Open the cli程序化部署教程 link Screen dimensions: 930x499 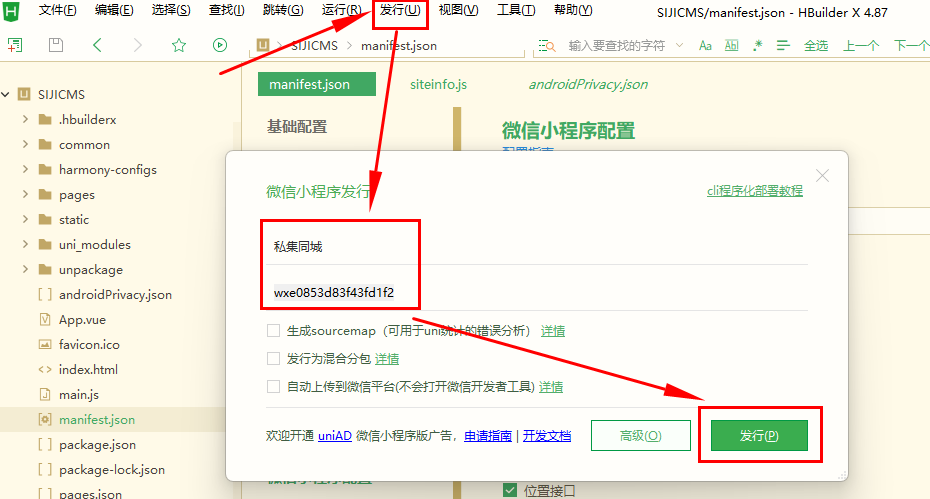click(x=754, y=191)
